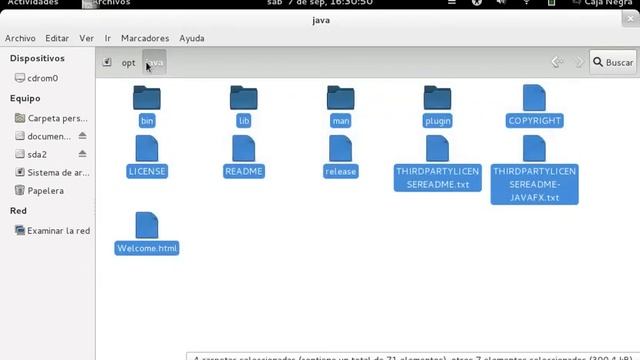Click the COPYRIGHT file name label
The width and height of the screenshot is (640, 360).
[534, 121]
